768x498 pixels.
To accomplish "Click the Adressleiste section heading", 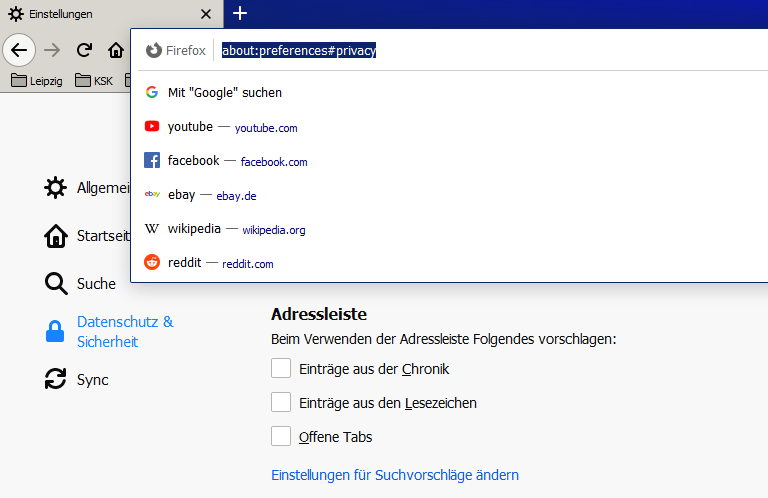I will pos(319,314).
